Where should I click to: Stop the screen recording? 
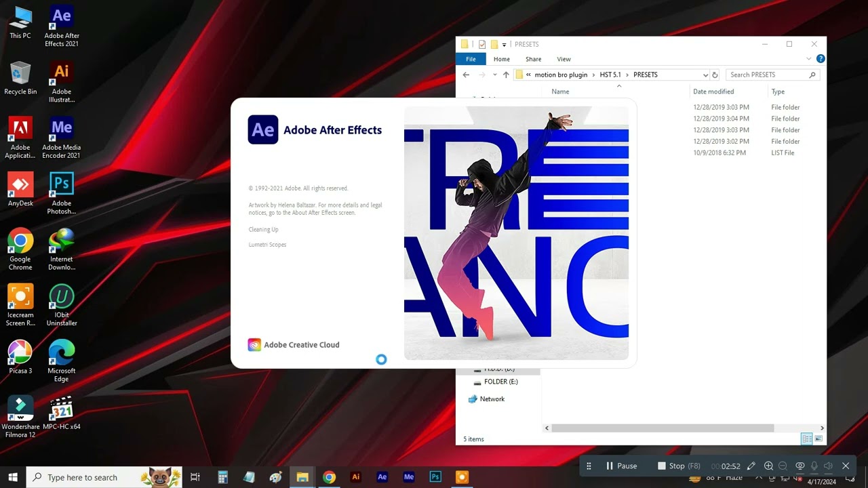coord(679,466)
